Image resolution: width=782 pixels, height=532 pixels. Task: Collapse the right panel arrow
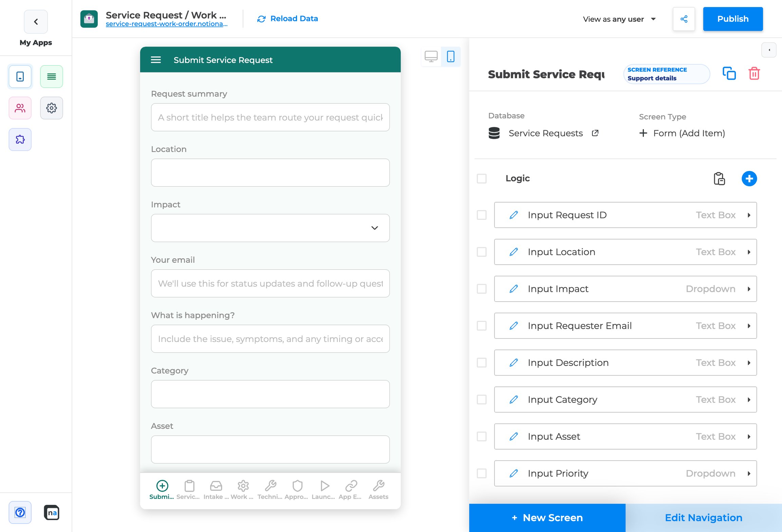769,50
